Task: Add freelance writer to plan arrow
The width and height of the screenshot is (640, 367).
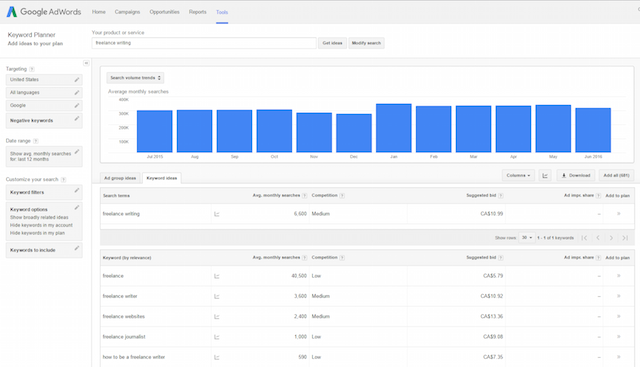Action: (619, 296)
